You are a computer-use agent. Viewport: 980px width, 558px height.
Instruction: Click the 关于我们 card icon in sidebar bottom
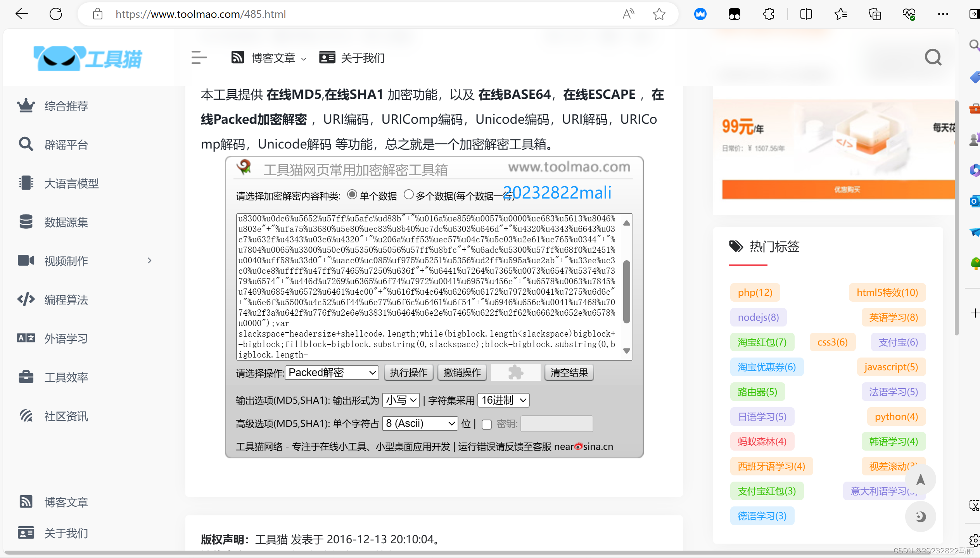click(x=26, y=532)
